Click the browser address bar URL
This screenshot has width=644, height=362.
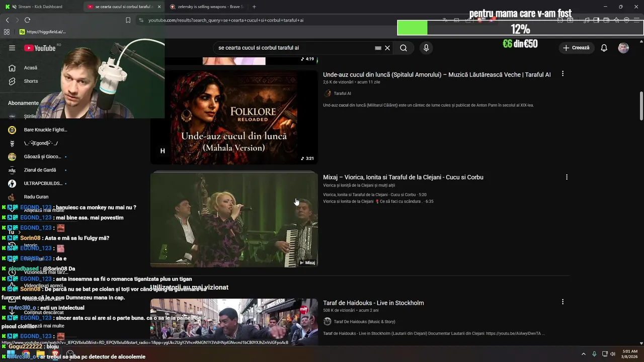(226, 20)
